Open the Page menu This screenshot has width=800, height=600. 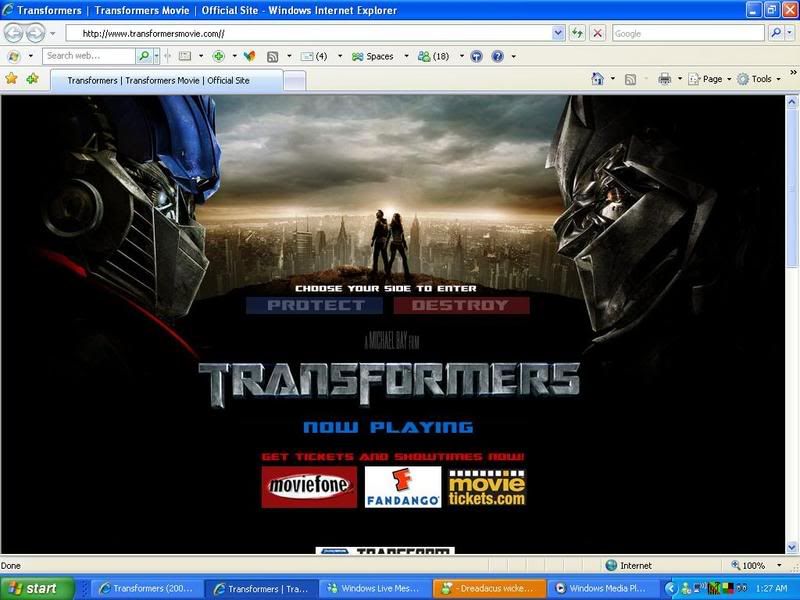tap(710, 79)
